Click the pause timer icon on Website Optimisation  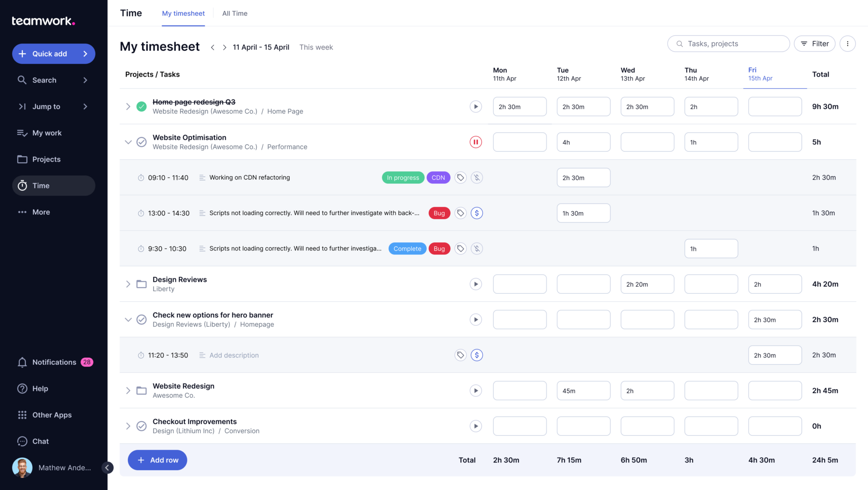pyautogui.click(x=476, y=141)
